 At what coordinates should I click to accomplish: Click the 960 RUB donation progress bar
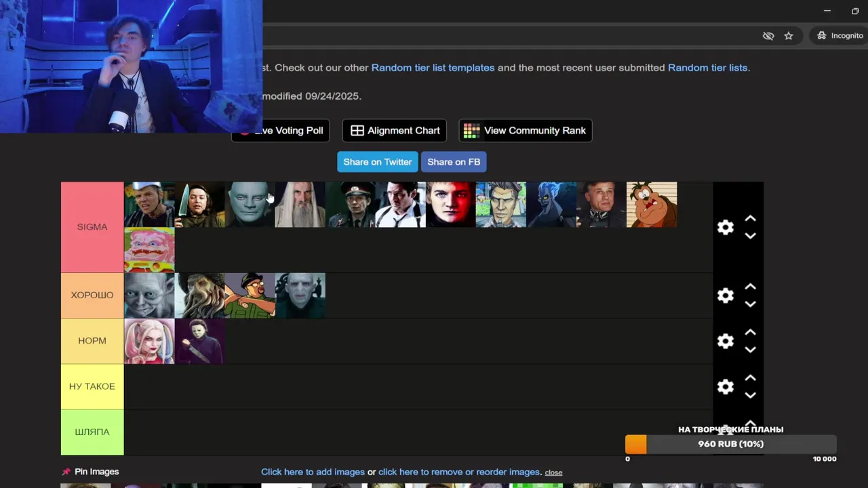731,444
